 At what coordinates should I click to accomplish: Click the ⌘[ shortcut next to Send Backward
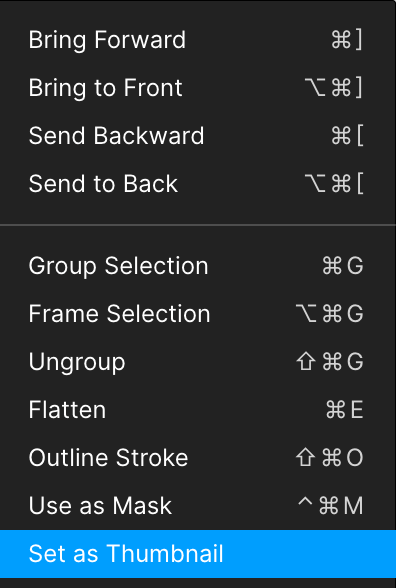pos(347,136)
